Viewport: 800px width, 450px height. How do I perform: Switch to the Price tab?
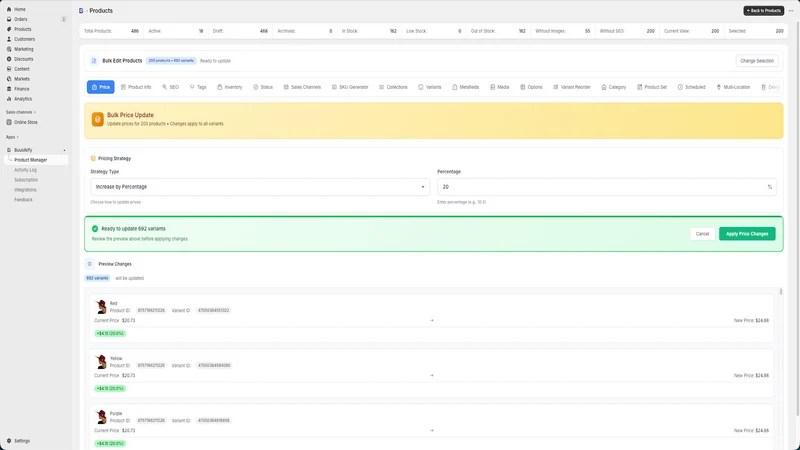coord(101,87)
